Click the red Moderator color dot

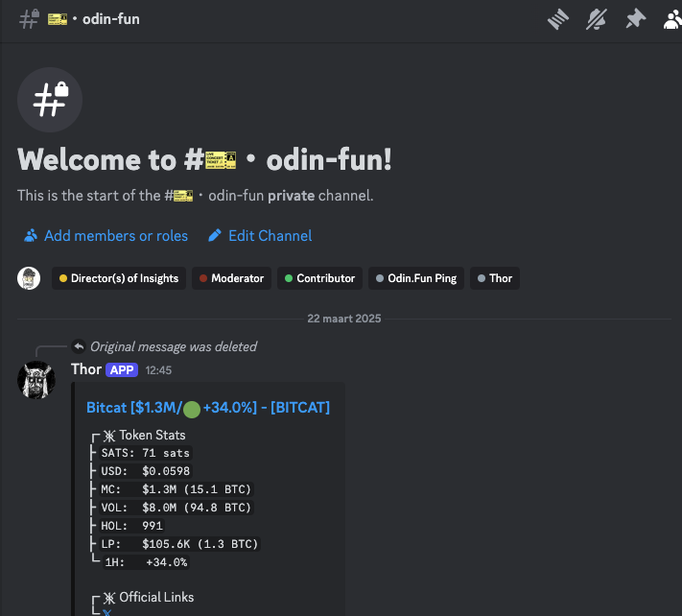pyautogui.click(x=203, y=278)
